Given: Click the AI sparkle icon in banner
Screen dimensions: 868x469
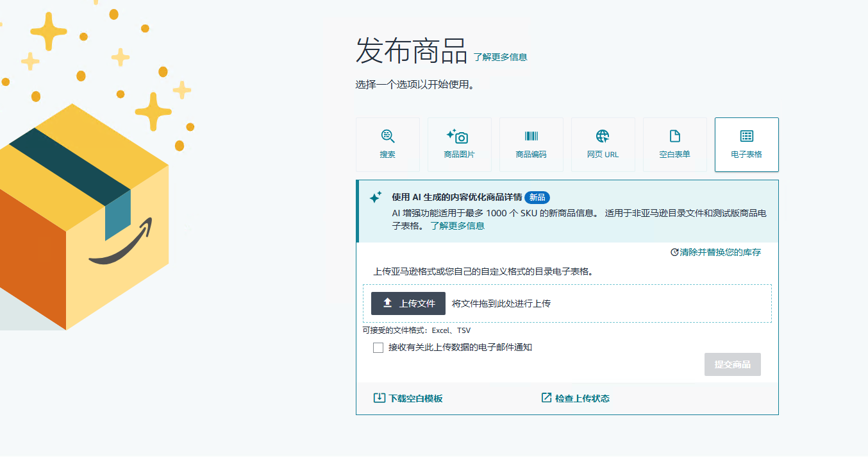Looking at the screenshot, I should point(376,198).
